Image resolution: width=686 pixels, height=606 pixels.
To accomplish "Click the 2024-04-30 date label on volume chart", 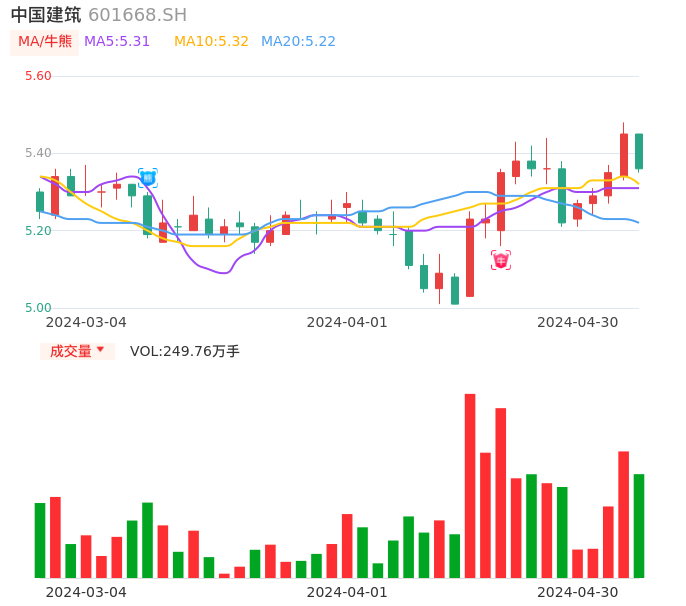I will (577, 592).
